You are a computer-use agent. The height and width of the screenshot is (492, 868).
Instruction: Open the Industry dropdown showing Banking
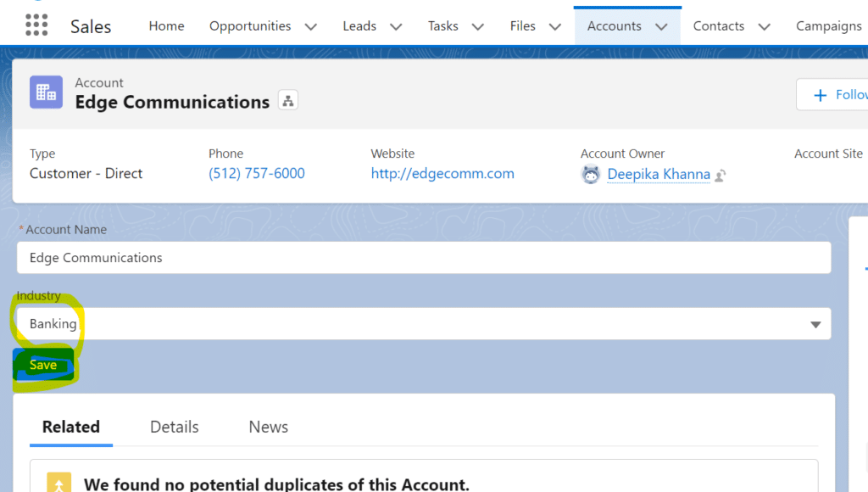(424, 324)
